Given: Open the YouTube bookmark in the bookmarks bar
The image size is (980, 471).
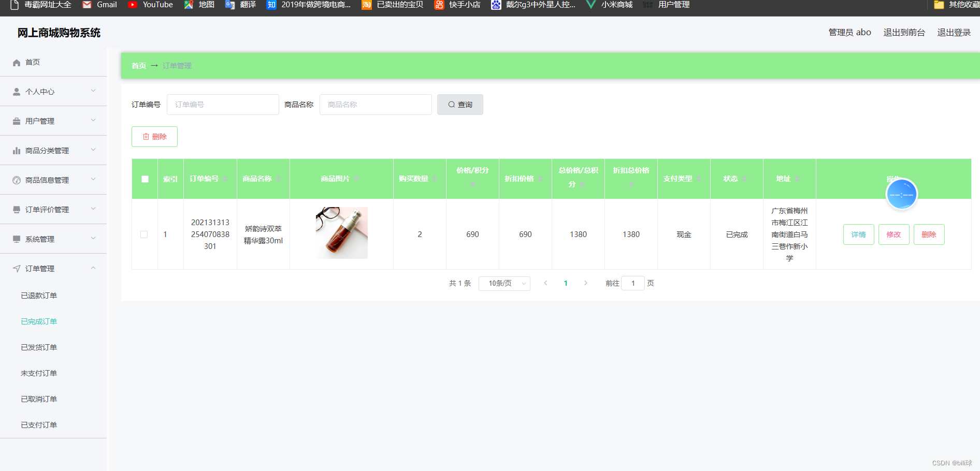Looking at the screenshot, I should [150, 5].
